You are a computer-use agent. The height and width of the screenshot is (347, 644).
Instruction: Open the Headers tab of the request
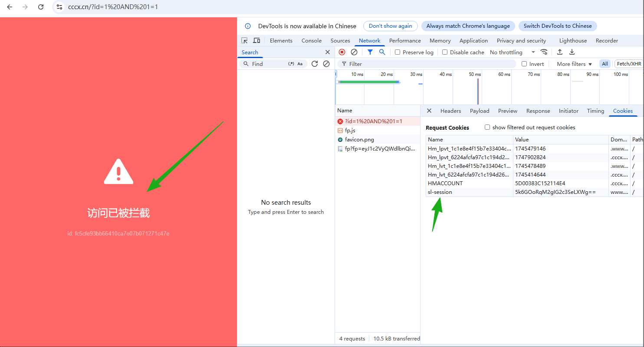tap(450, 111)
